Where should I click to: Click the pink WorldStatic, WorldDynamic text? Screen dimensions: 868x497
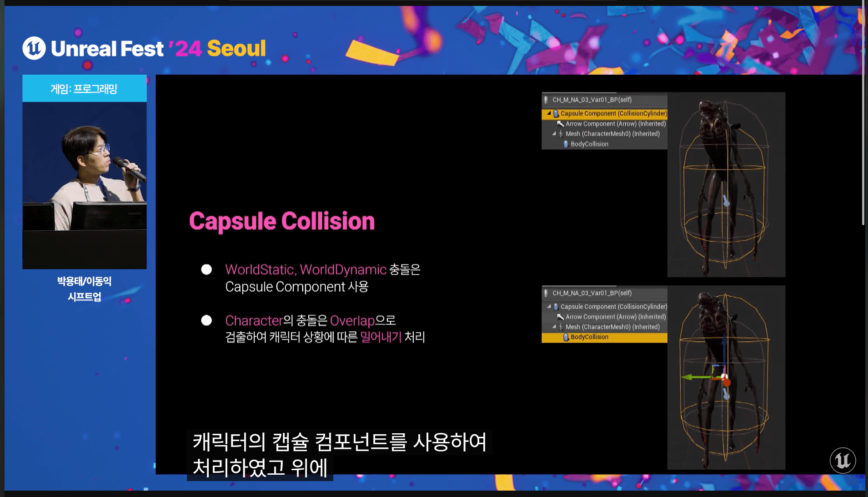pyautogui.click(x=306, y=270)
